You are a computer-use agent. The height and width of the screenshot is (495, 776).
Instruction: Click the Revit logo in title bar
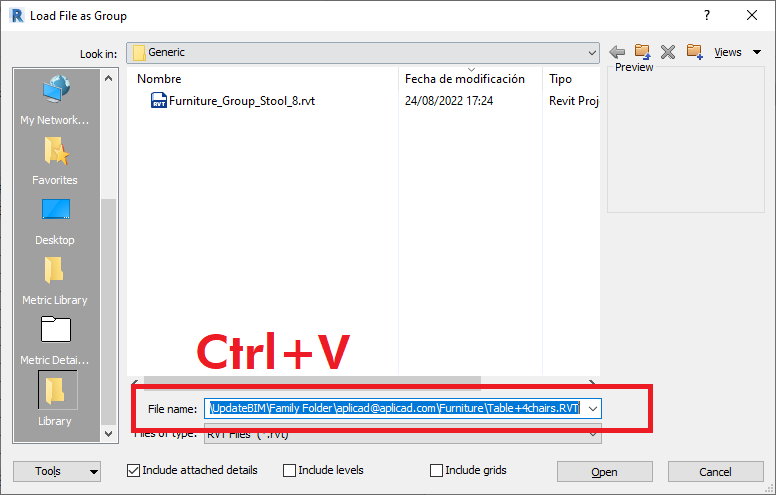coord(16,15)
